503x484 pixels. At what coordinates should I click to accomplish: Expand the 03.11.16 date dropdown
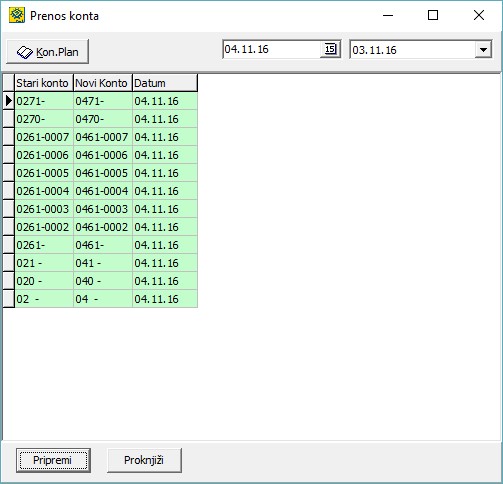483,50
